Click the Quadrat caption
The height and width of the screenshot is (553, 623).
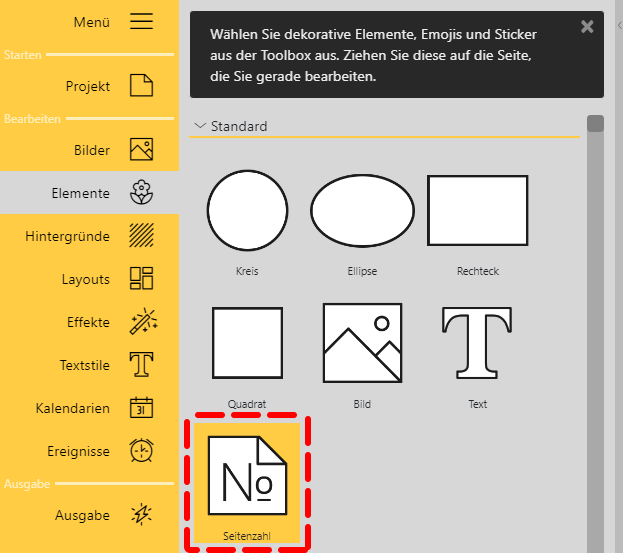(x=247, y=404)
